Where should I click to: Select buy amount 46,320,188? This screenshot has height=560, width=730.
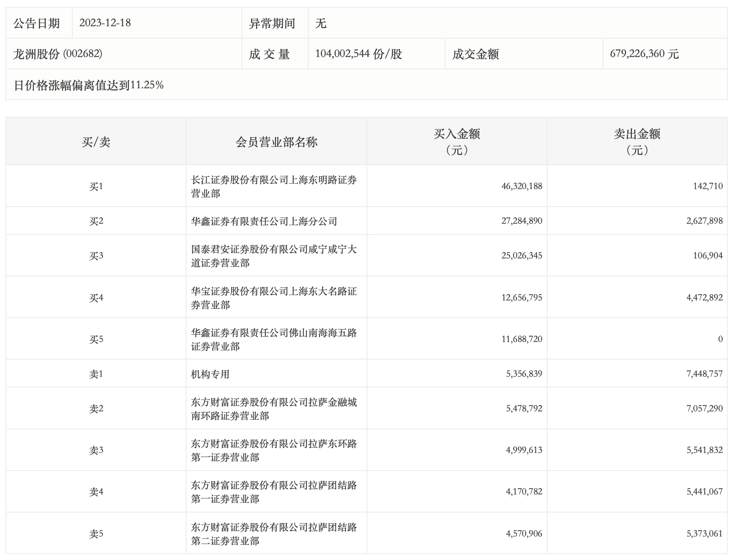pyautogui.click(x=522, y=186)
